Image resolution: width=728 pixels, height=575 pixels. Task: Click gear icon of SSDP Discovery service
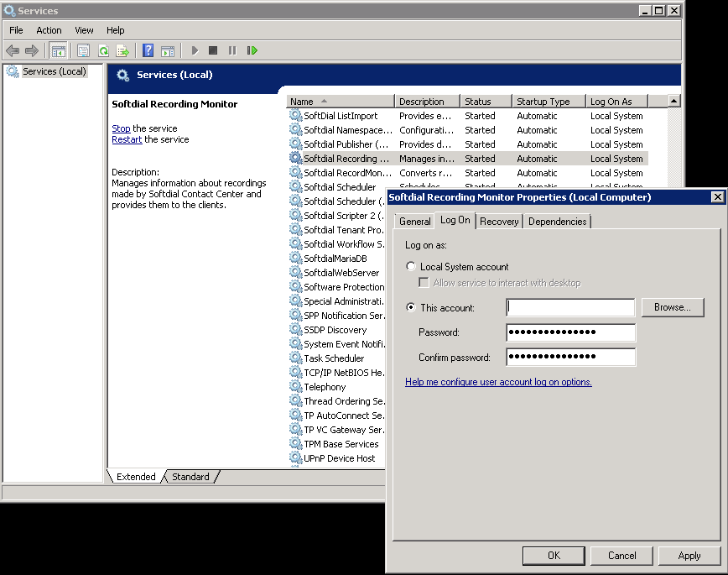(296, 330)
